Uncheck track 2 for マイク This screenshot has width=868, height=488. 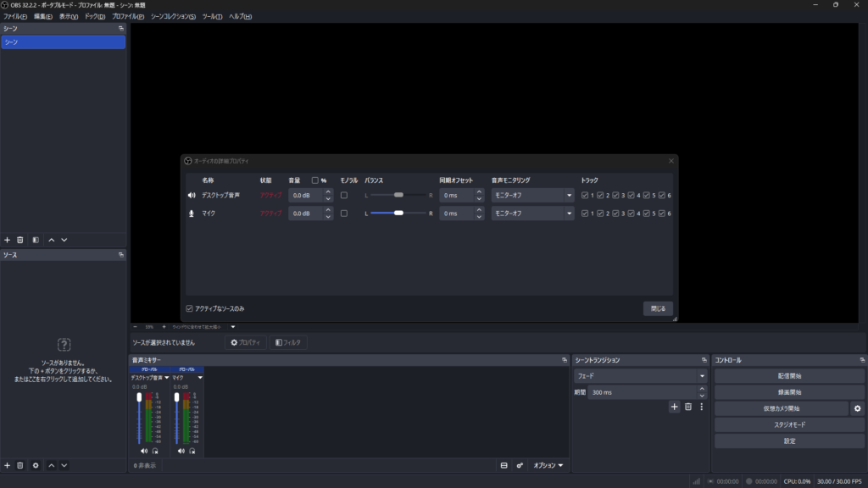coord(600,213)
